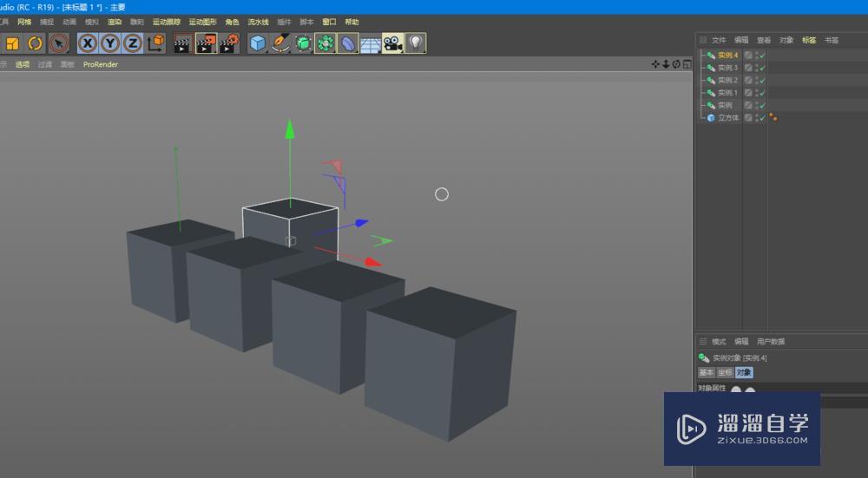Toggle layer box for 立方体
This screenshot has height=478, width=868.
748,118
